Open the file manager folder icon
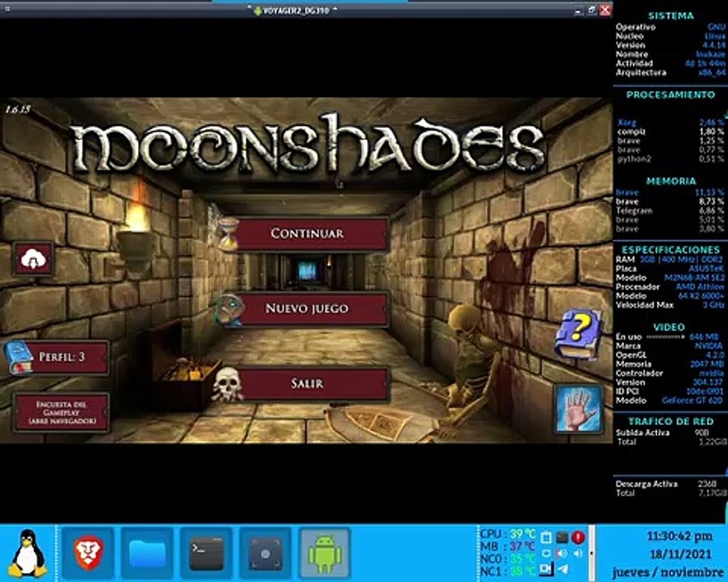728x582 pixels. pyautogui.click(x=147, y=553)
